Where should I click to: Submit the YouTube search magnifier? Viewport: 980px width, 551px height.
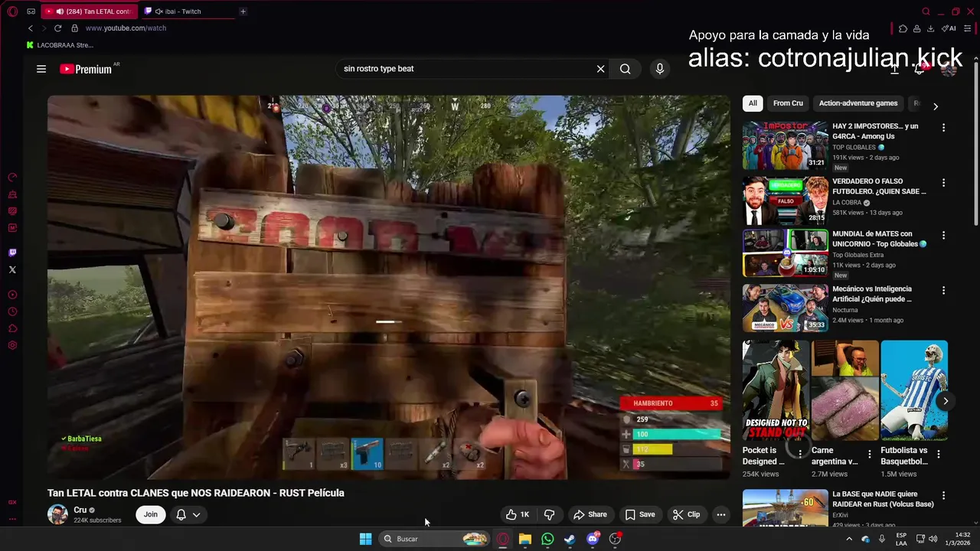(x=626, y=69)
